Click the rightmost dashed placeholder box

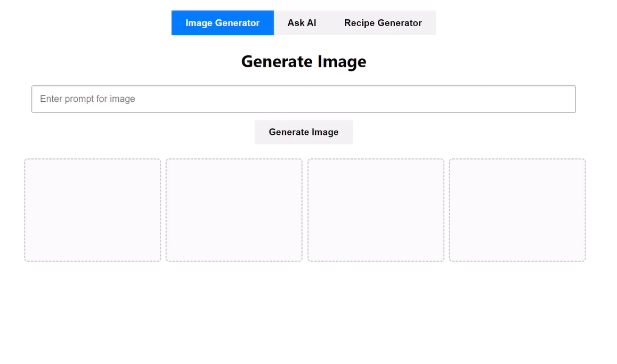(517, 209)
